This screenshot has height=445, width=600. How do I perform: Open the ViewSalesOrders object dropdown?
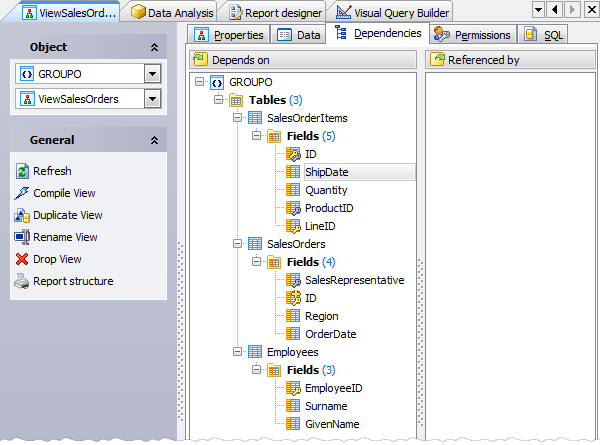pos(152,99)
